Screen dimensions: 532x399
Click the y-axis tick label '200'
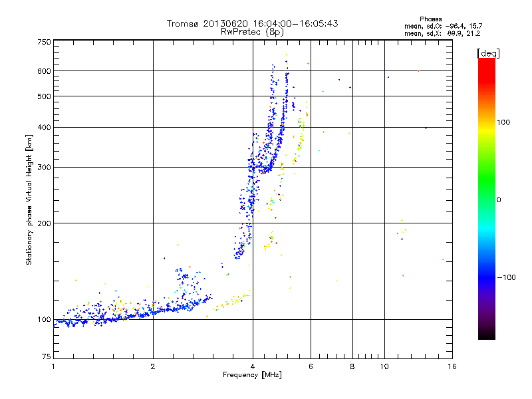[x=44, y=223]
